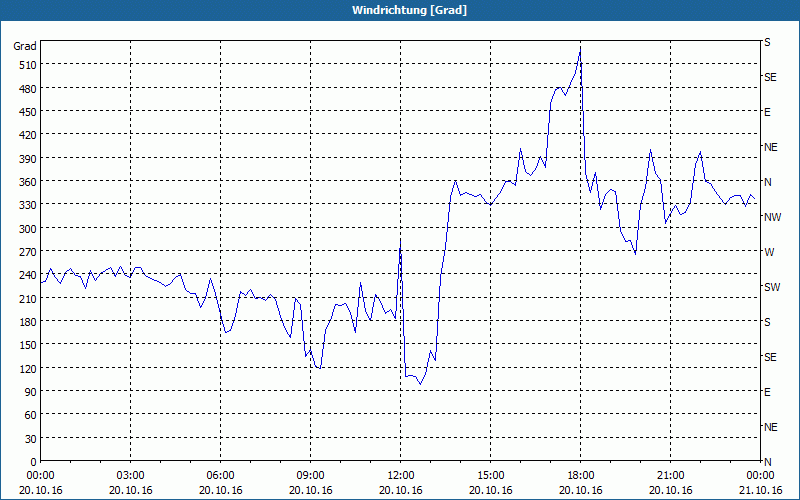Select the 18:00 time axis label
Screen dimensions: 800x500
click(581, 476)
